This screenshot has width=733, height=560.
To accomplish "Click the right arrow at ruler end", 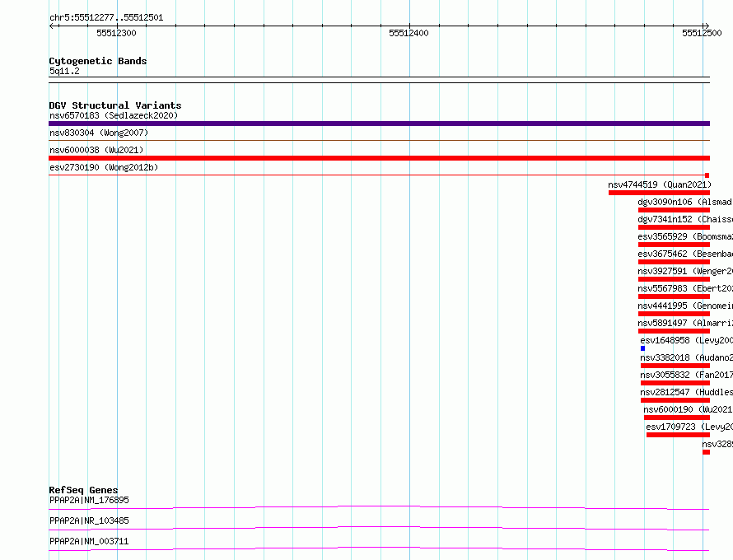I will 707,26.
